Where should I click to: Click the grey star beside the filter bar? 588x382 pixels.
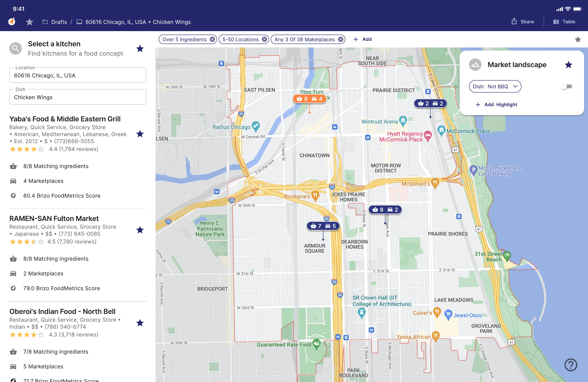[x=578, y=39]
